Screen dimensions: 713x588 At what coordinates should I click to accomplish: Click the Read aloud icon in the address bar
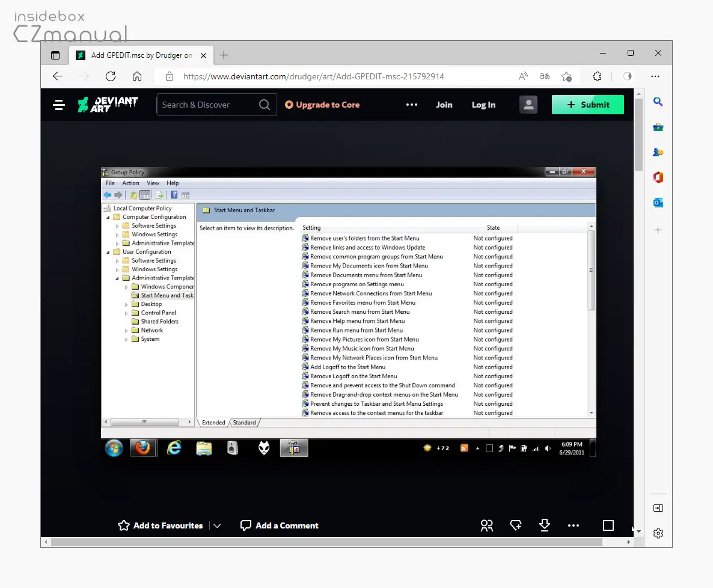pos(523,76)
